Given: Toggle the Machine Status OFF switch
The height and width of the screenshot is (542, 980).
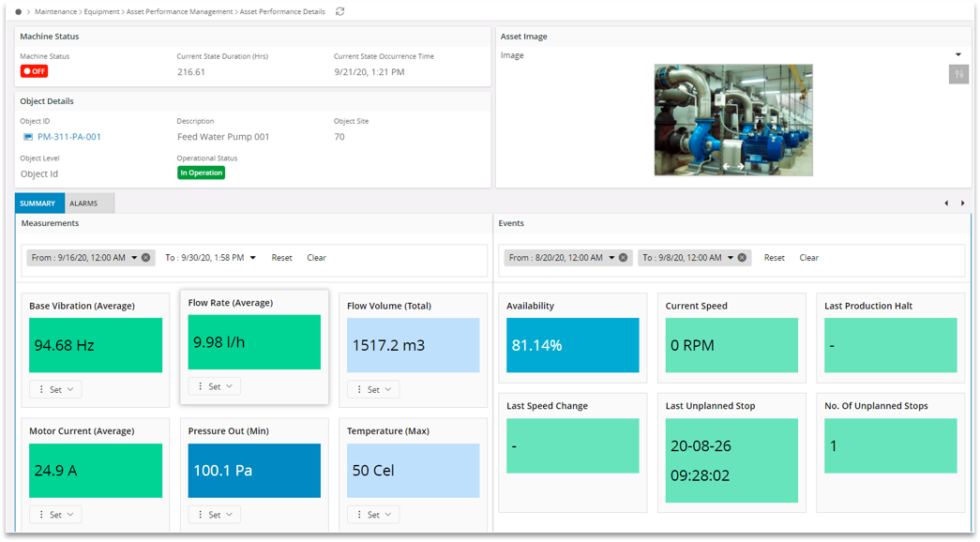Looking at the screenshot, I should (x=34, y=70).
